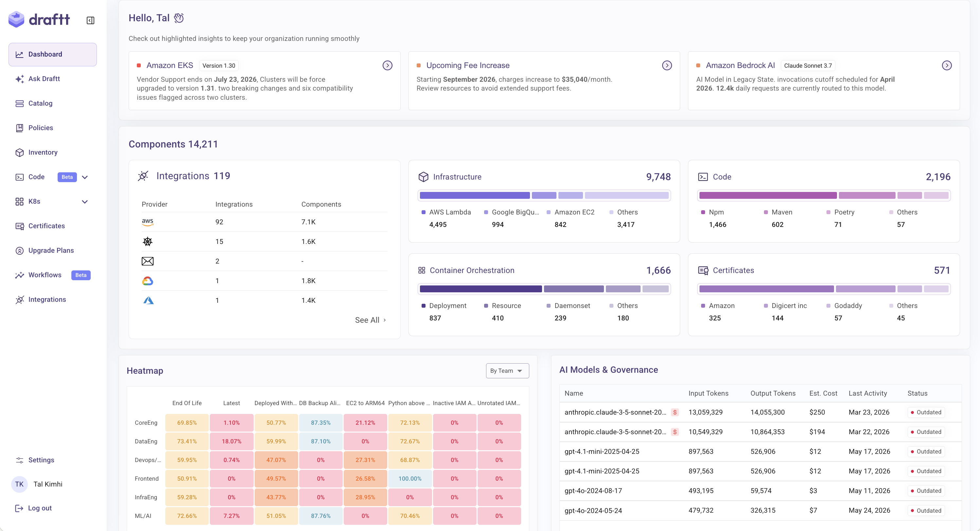The image size is (980, 531).
Task: Click the AWS Lambda segment of Infrastructure bar
Action: point(474,196)
